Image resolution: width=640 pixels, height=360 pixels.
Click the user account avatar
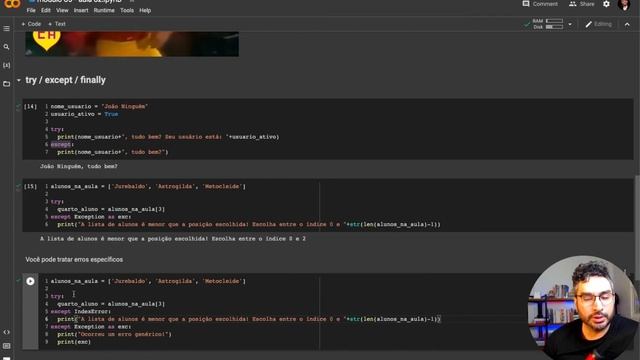624,4
